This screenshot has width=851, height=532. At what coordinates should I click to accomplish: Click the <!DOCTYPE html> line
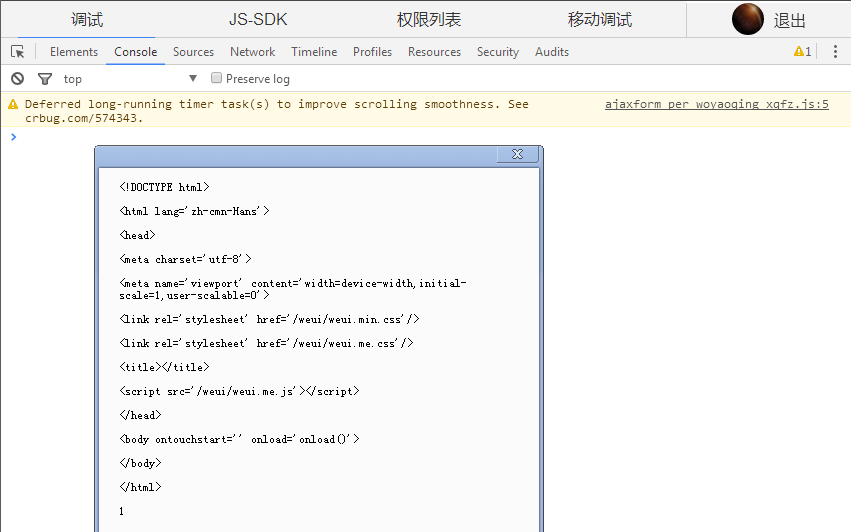click(x=164, y=187)
